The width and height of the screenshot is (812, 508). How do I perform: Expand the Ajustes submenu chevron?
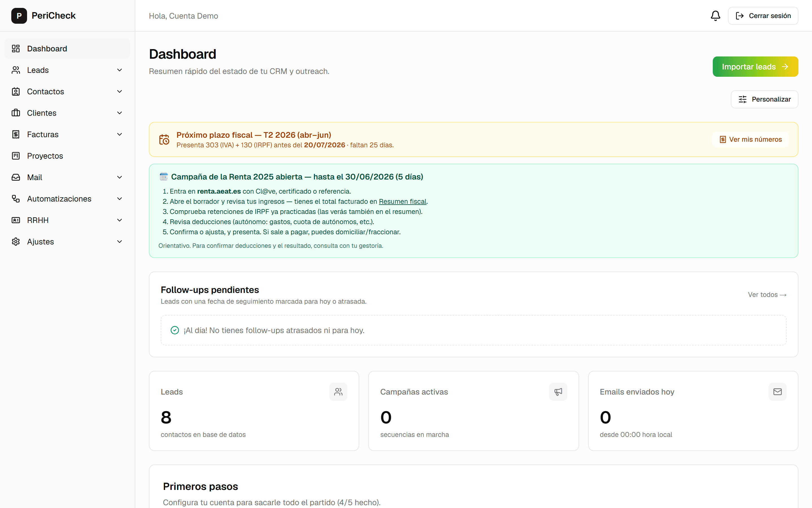click(x=120, y=242)
